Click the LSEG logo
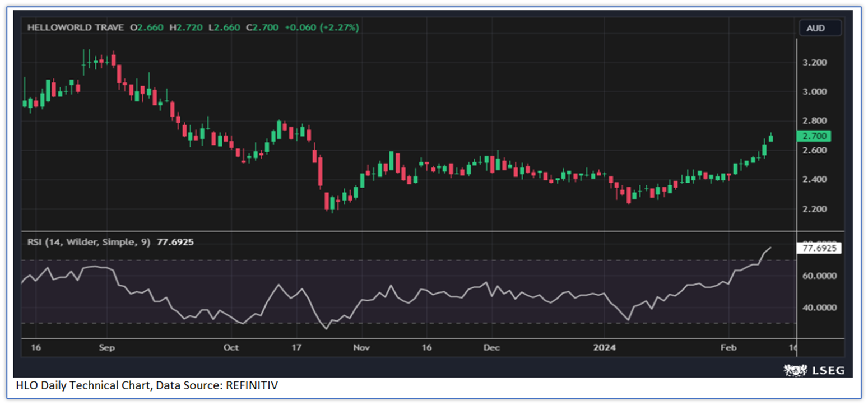This screenshot has height=405, width=868. coord(814,370)
